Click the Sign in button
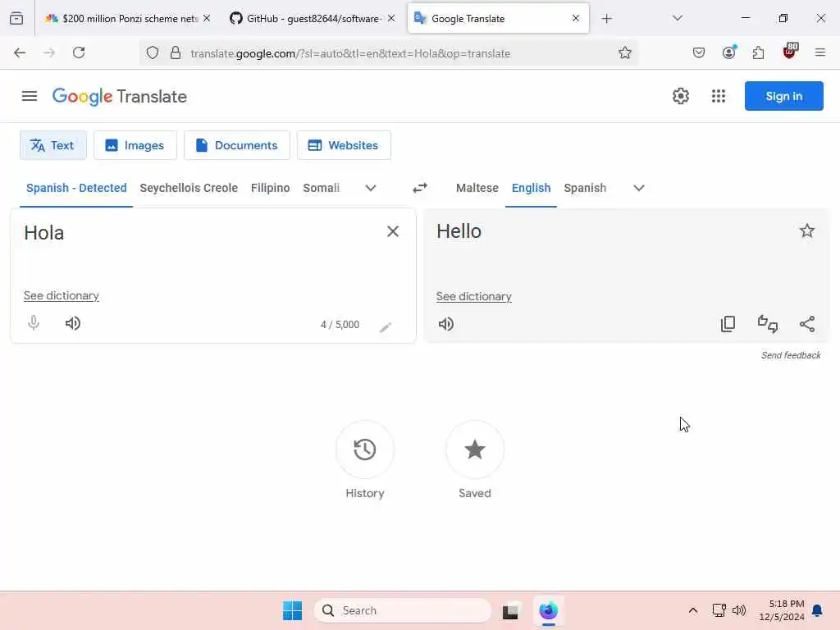 (x=783, y=96)
